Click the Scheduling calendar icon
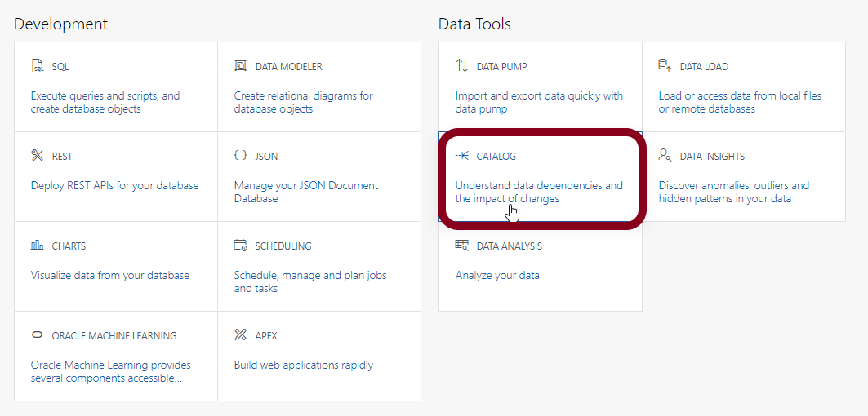This screenshot has height=416, width=868. click(x=240, y=245)
